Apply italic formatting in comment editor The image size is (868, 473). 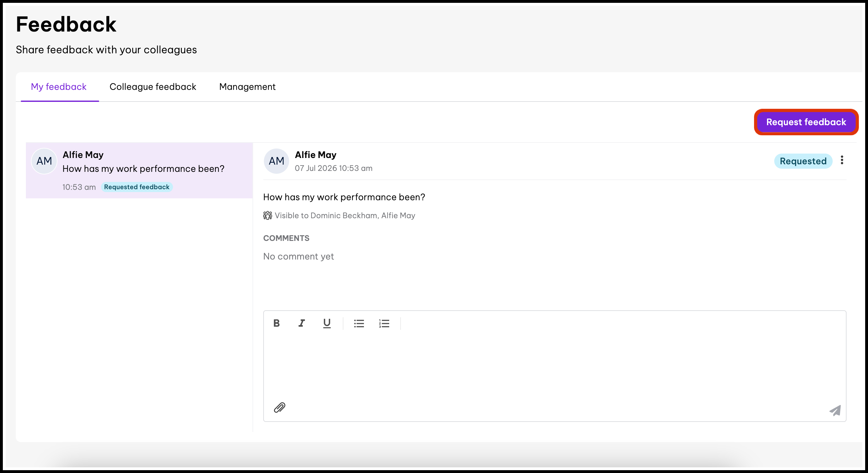pos(301,323)
